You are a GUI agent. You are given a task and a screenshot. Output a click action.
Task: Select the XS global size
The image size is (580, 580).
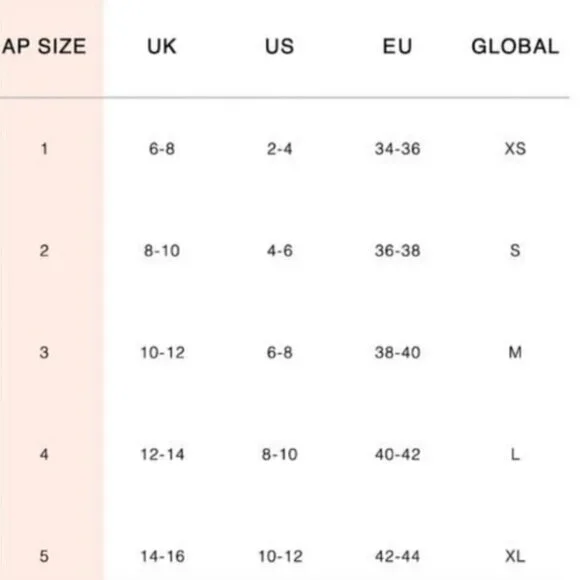pyautogui.click(x=515, y=149)
